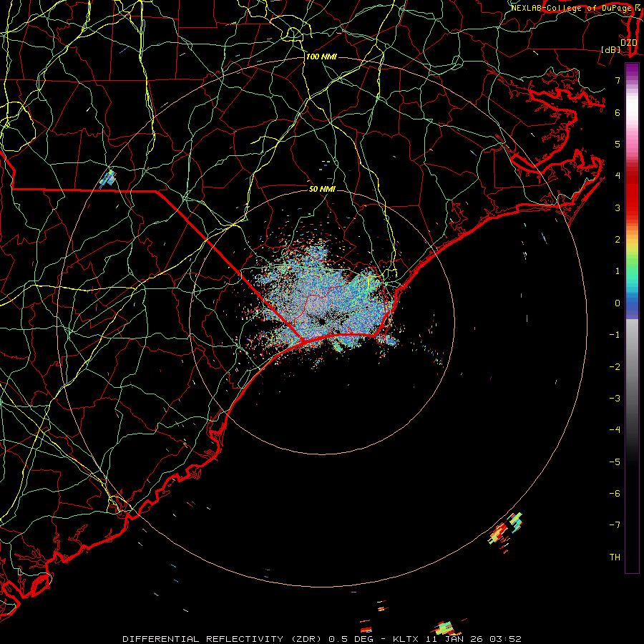Click the KLTX 11 JAN 26 03:52 timestamp
Image resolution: width=644 pixels, height=644 pixels.
click(x=457, y=639)
